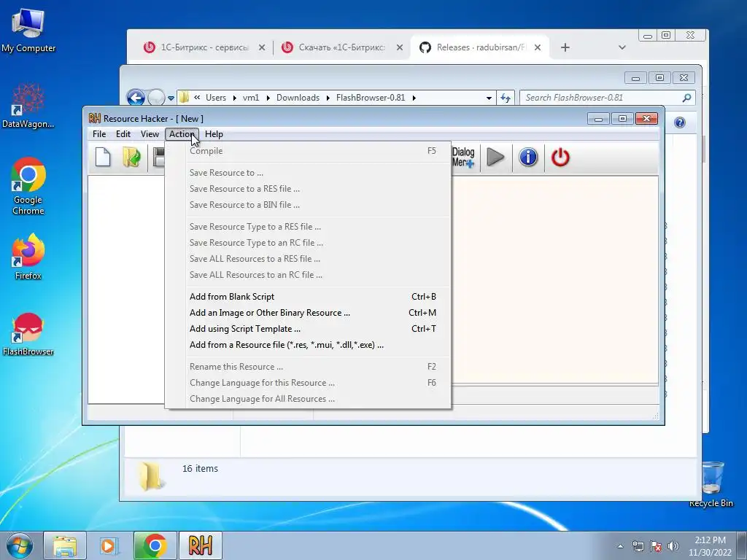Viewport: 747px width, 560px height.
Task: Switch to the Скачать «1С-Битрикс Chrome tab
Action: point(341,47)
